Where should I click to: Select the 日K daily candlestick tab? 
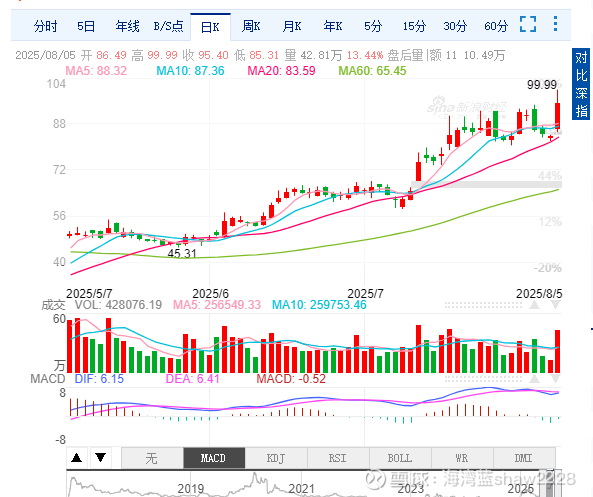210,27
